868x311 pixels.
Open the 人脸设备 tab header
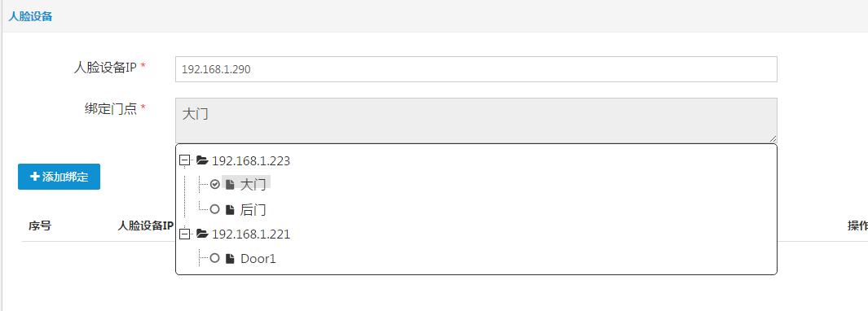(x=30, y=16)
